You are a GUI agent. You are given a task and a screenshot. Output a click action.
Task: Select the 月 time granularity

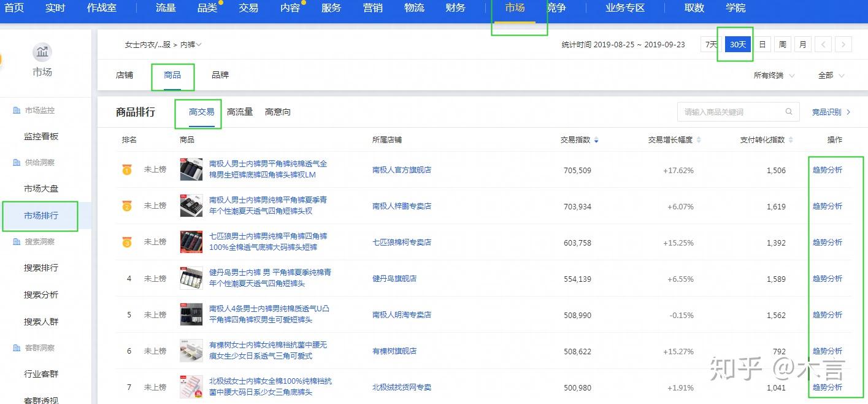tap(802, 45)
